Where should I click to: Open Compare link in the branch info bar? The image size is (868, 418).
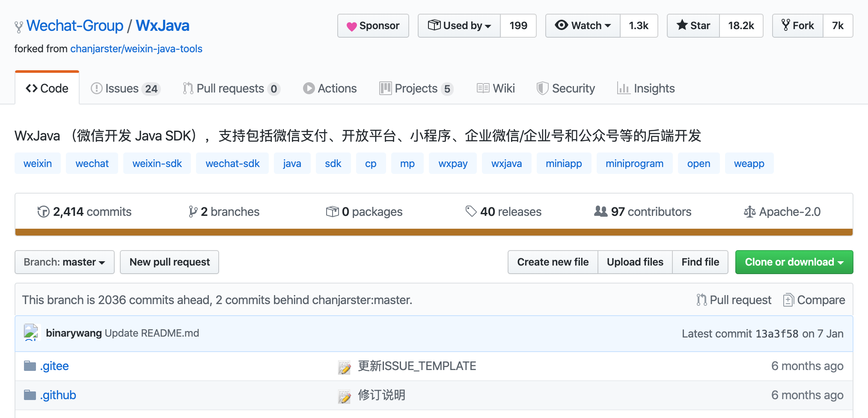coord(814,300)
